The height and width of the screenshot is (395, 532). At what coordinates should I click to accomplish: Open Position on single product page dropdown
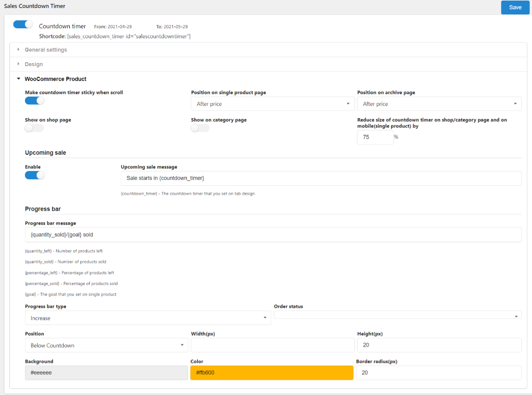(x=272, y=104)
